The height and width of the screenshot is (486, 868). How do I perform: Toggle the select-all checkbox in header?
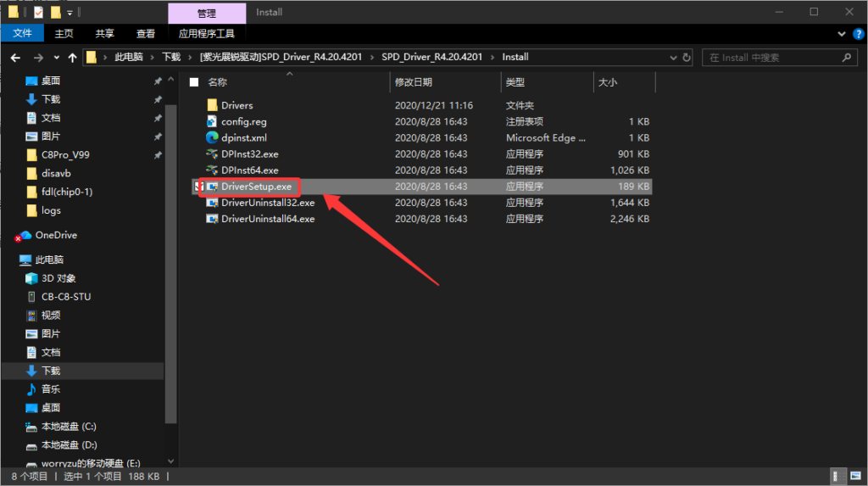194,82
